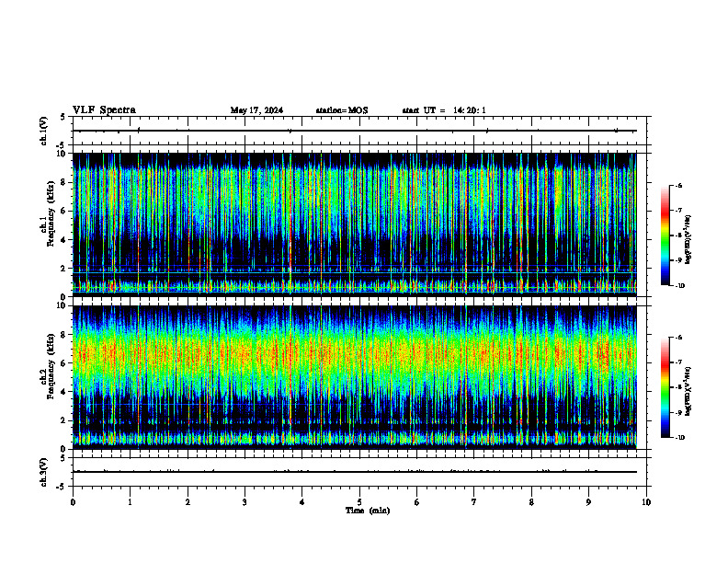Click the 'station=MOS' label

tap(342, 110)
